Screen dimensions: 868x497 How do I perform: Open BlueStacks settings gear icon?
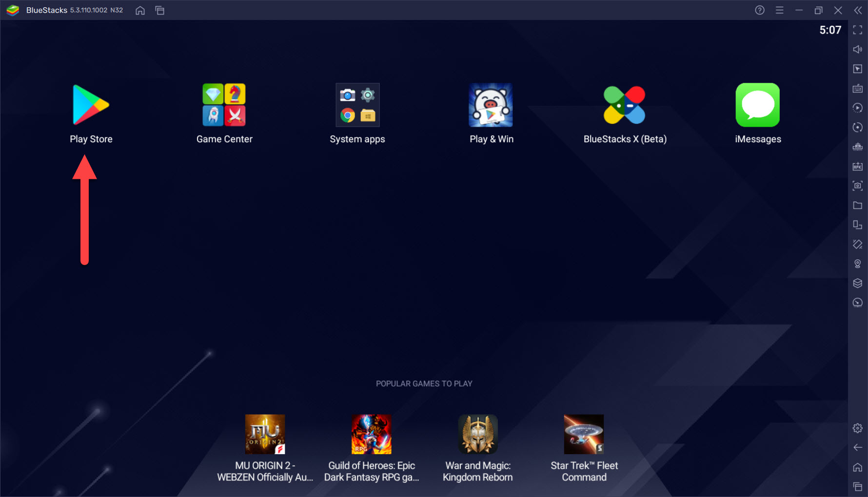tap(858, 428)
